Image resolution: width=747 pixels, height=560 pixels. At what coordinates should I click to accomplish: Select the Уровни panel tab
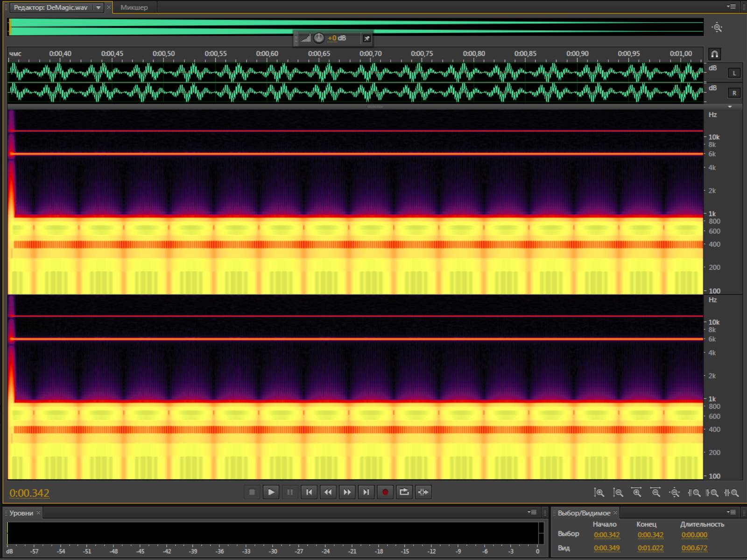[x=21, y=513]
